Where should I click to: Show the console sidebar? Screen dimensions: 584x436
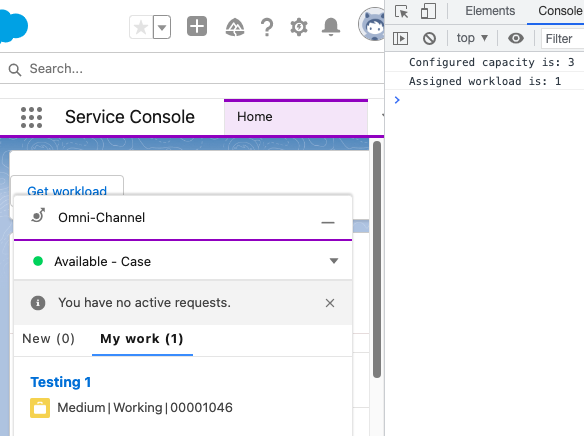[x=400, y=38]
